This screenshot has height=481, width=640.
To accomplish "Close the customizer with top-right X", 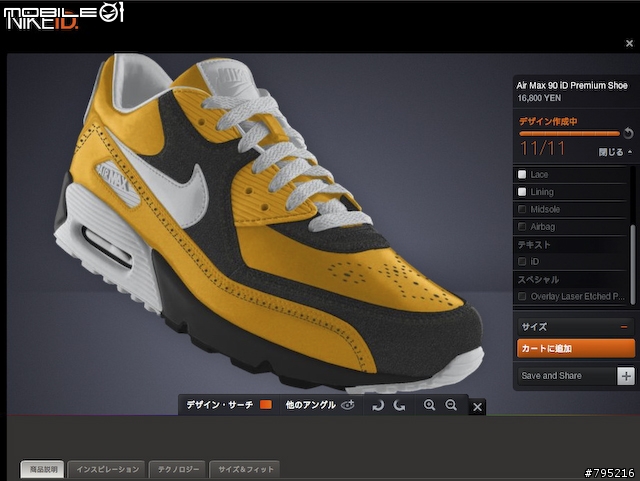I will point(629,43).
